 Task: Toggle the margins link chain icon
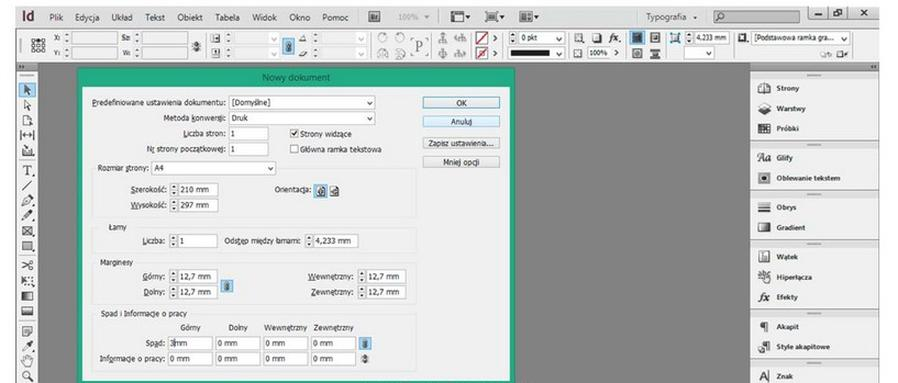pos(227,285)
